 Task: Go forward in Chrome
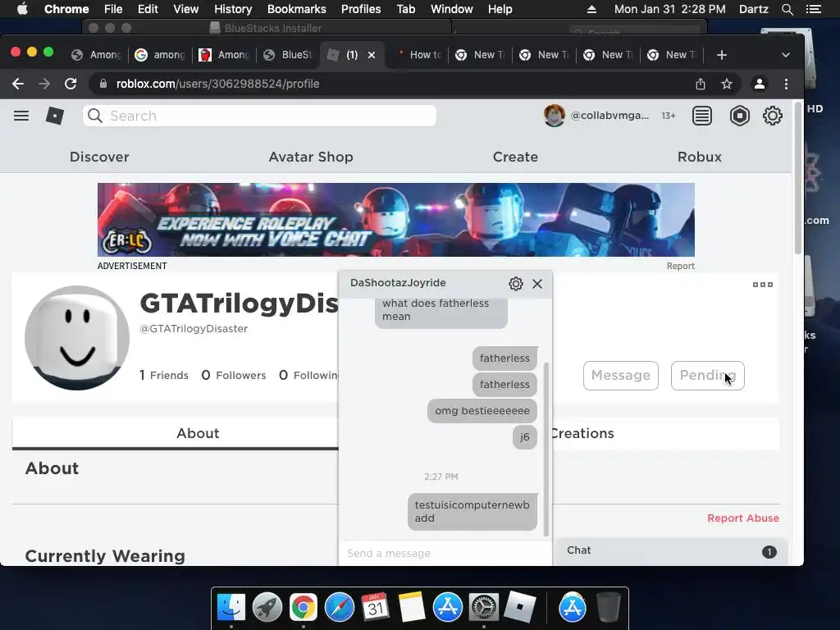44,84
